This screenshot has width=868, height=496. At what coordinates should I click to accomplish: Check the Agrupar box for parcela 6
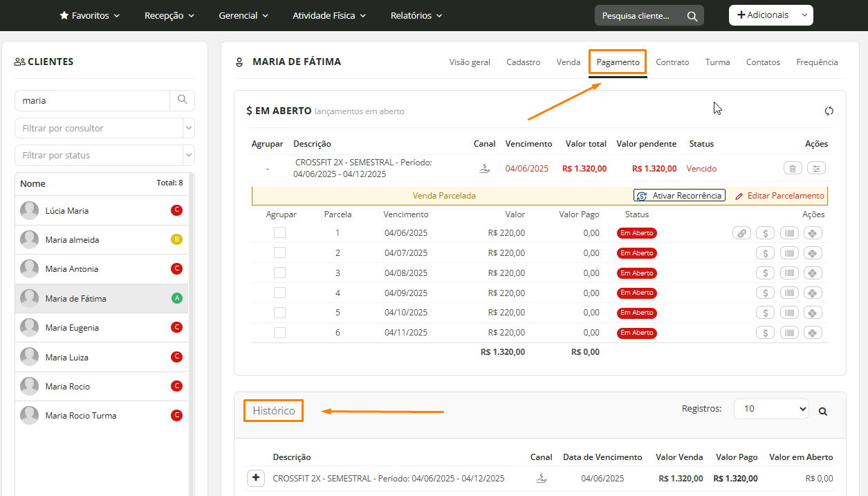[x=279, y=333]
